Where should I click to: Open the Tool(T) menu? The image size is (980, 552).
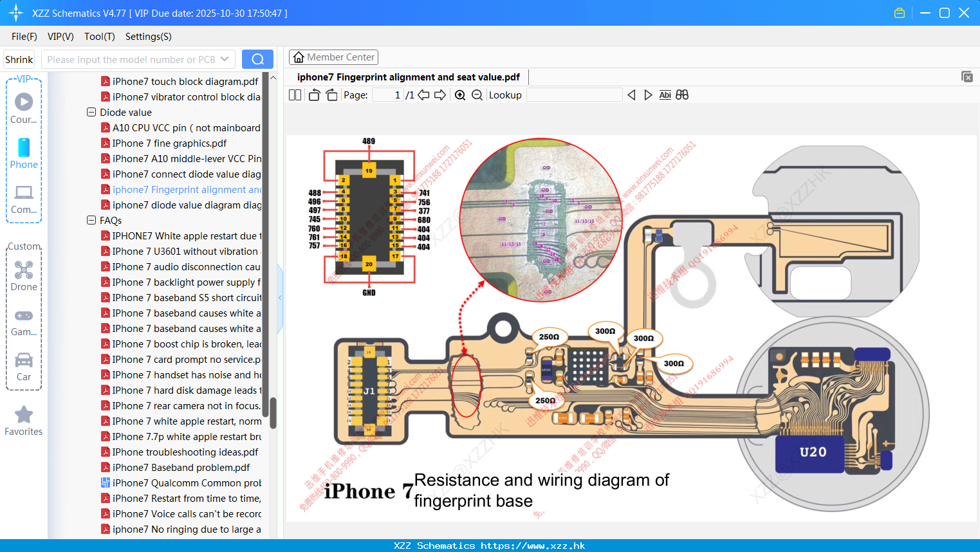point(100,37)
